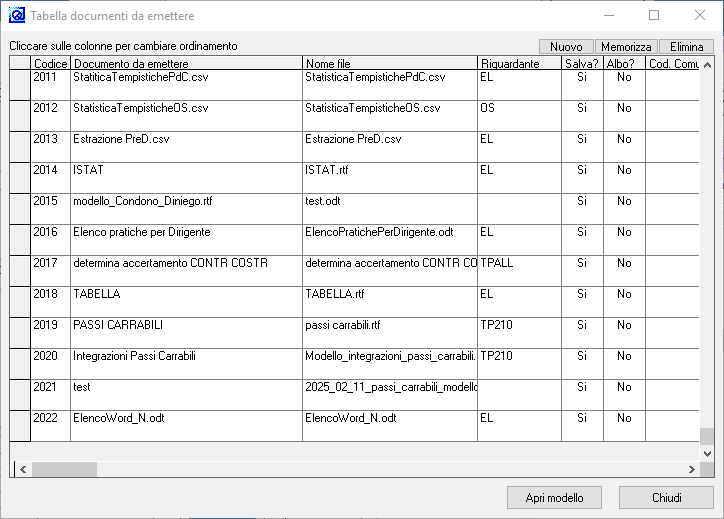
Task: Click the vertical scrollbar thumb
Action: [707, 436]
